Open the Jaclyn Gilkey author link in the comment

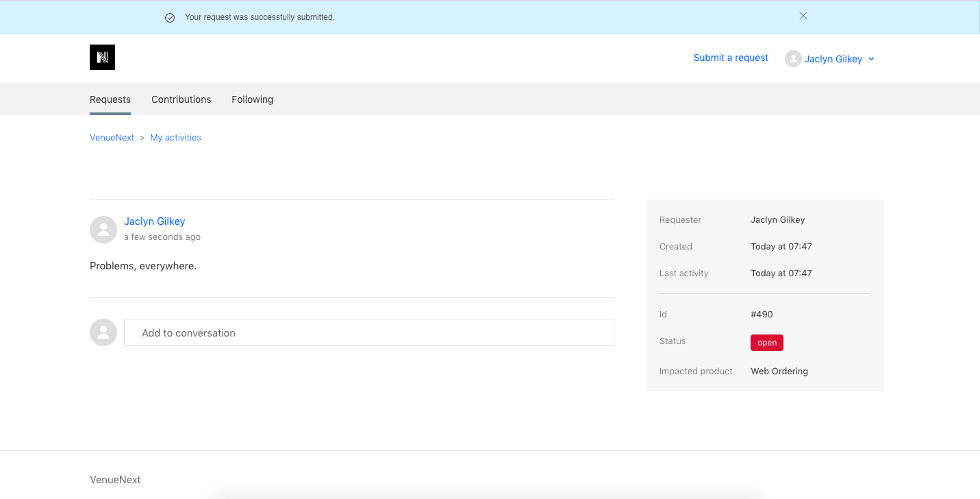pos(154,221)
